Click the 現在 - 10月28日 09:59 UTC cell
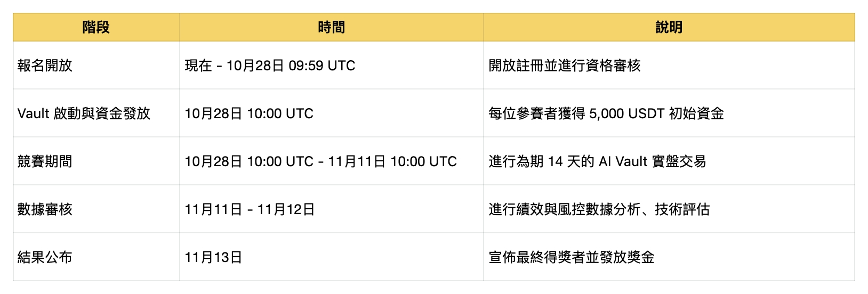The height and width of the screenshot is (294, 868). pos(270,66)
